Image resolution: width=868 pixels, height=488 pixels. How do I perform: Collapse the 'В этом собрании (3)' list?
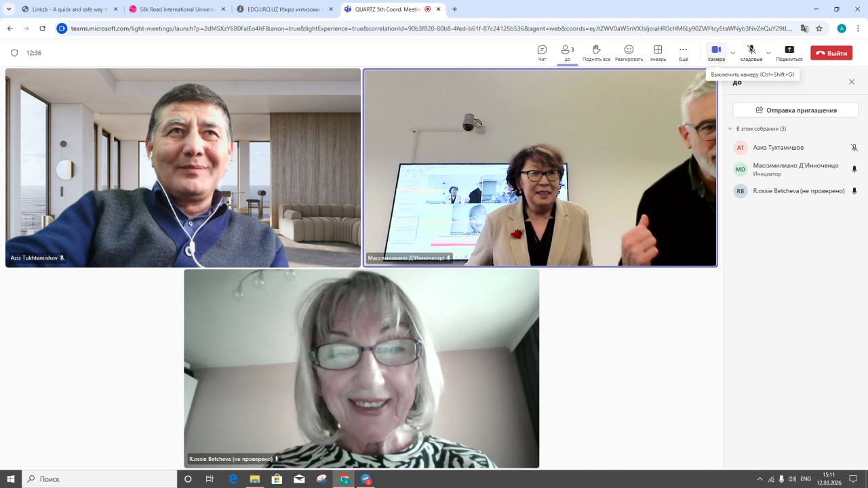[730, 129]
